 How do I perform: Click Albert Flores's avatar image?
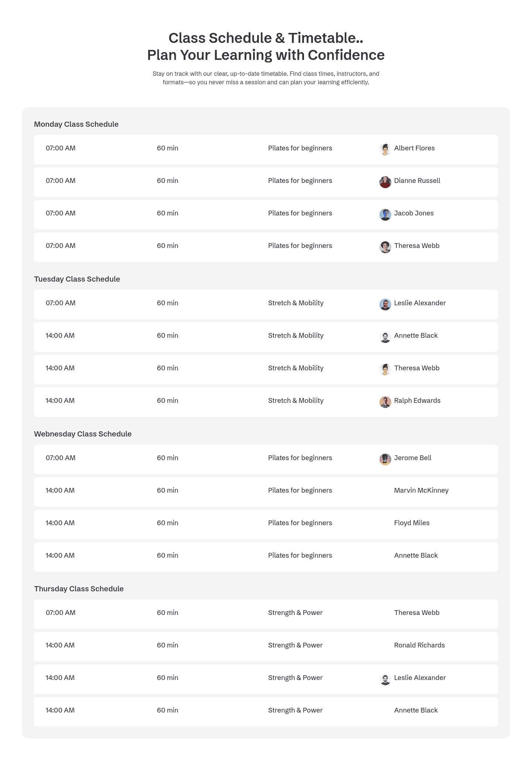[385, 149]
